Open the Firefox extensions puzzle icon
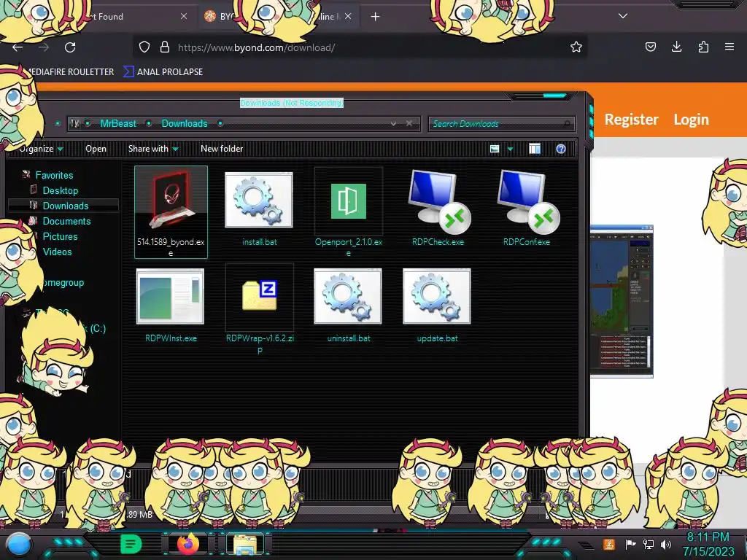 [703, 47]
